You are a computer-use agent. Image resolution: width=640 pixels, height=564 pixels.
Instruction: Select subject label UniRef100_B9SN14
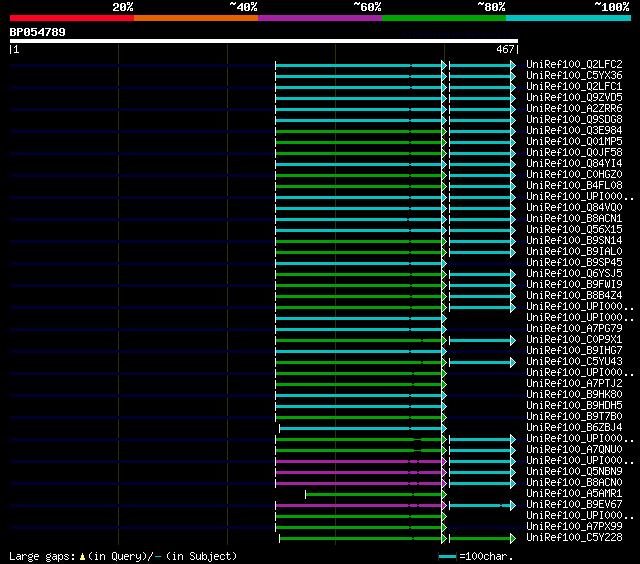[574, 241]
